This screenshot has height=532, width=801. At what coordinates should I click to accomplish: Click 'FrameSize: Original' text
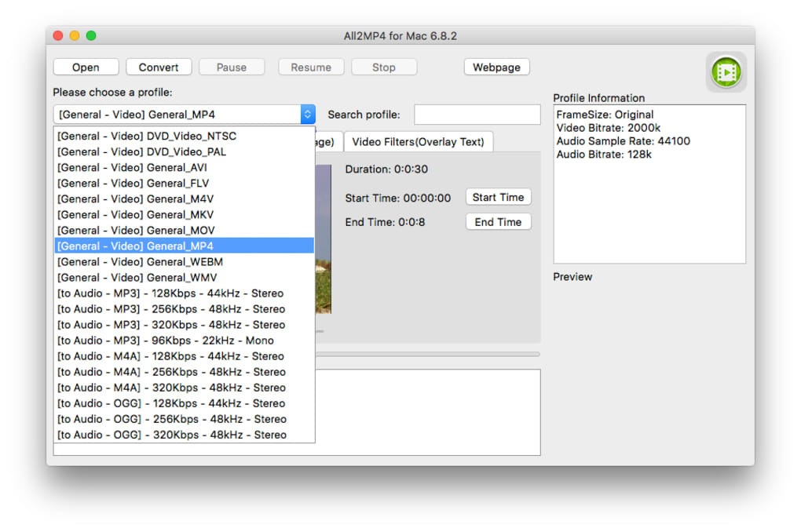(605, 115)
